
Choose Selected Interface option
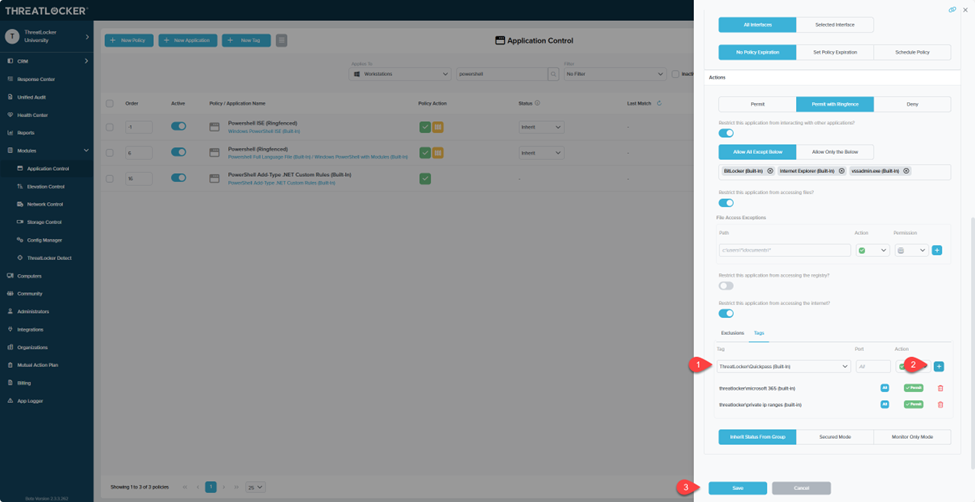(834, 25)
